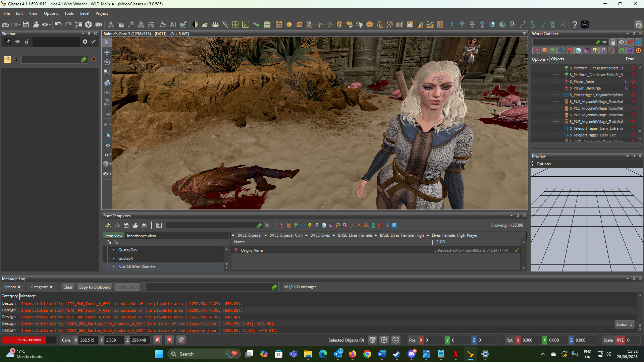Click the binoculars find icon in Root Templates

144,225
